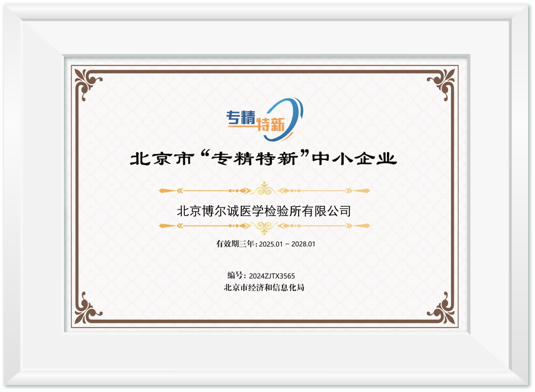
Task: Select the title 北京市"专精特新"中小企业
Action: (264, 158)
